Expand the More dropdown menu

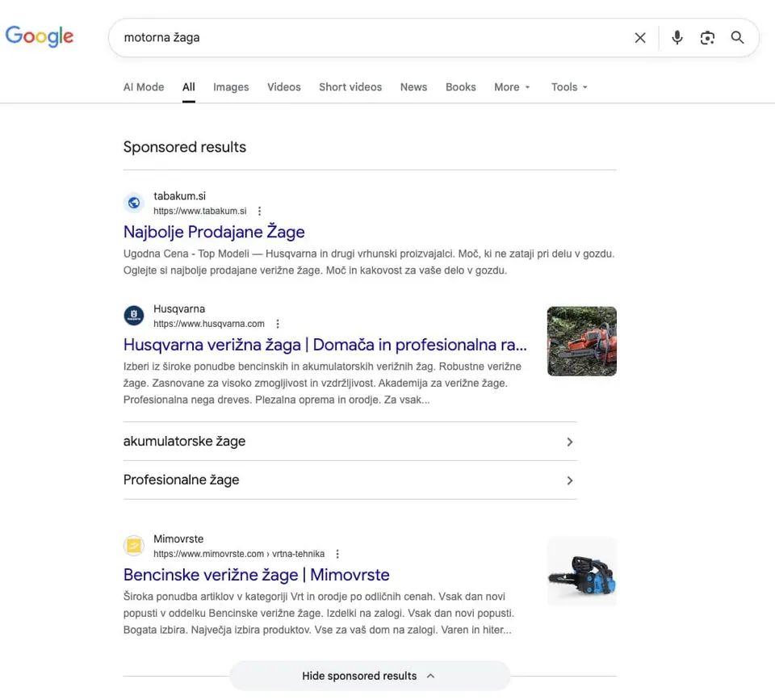coord(512,87)
